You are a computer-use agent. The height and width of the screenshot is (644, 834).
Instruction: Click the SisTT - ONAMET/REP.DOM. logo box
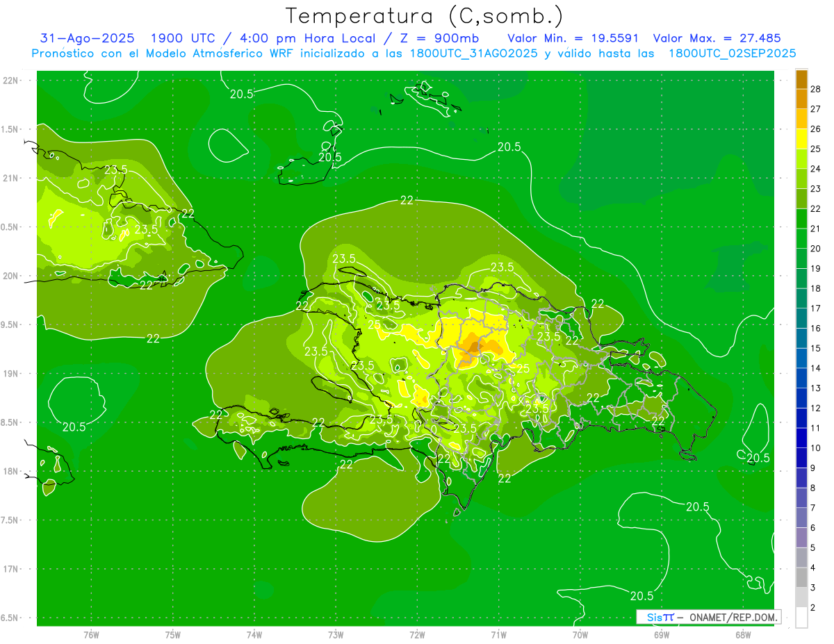(x=708, y=617)
